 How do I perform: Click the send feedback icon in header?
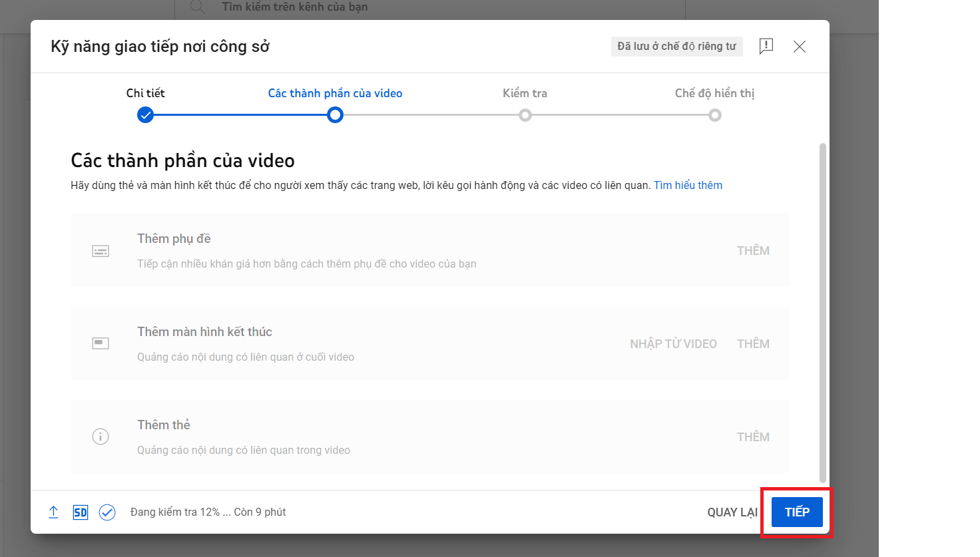[x=766, y=46]
